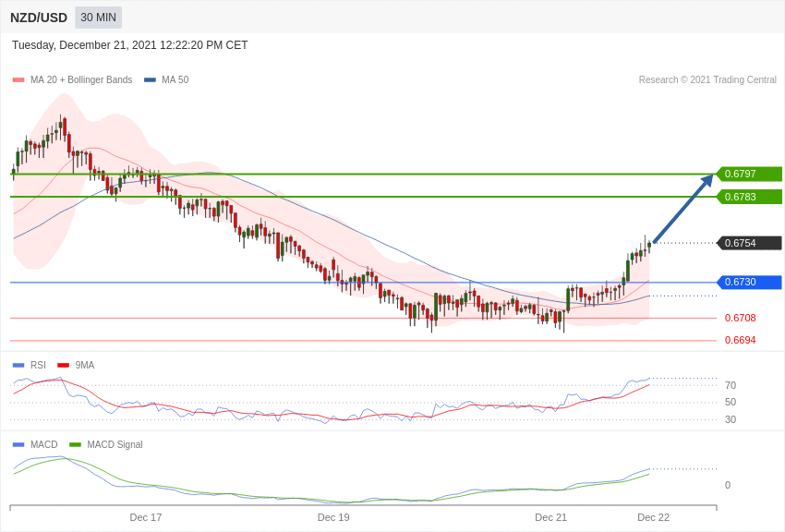Screen dimensions: 785x532
Task: Click the Research © 2021 Trading Central credit
Action: (x=707, y=79)
